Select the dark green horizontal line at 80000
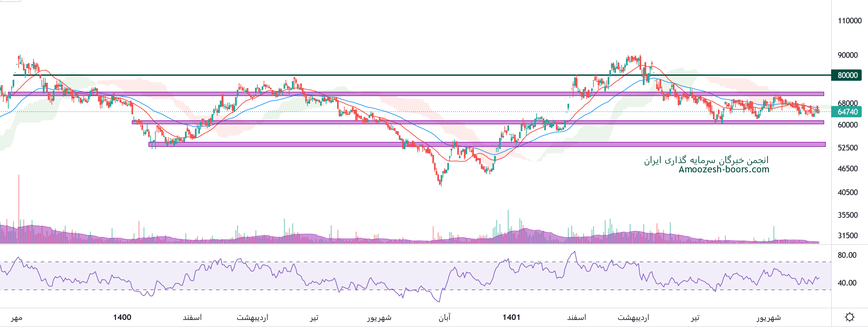The image size is (868, 327). click(x=404, y=75)
